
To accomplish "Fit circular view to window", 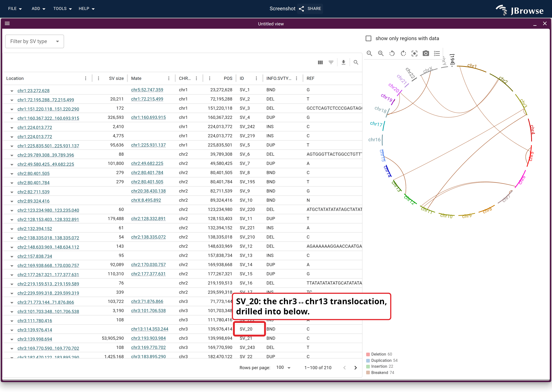I will pyautogui.click(x=415, y=53).
